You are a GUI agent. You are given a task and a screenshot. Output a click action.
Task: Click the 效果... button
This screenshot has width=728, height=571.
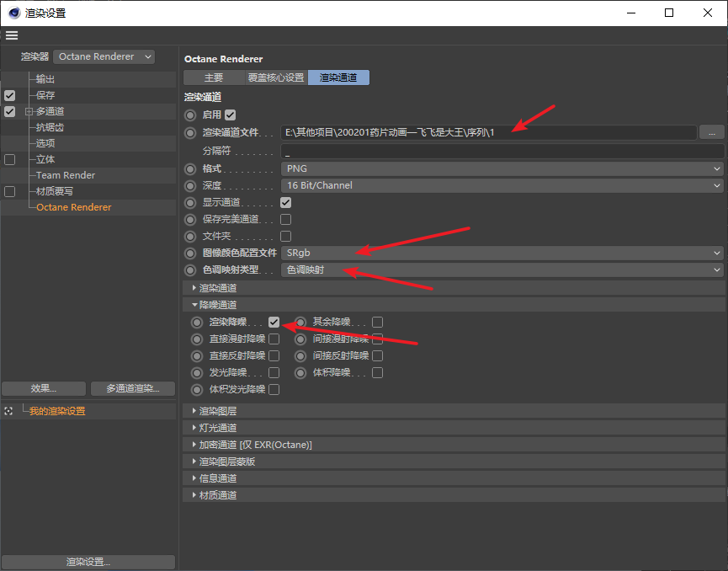point(44,388)
